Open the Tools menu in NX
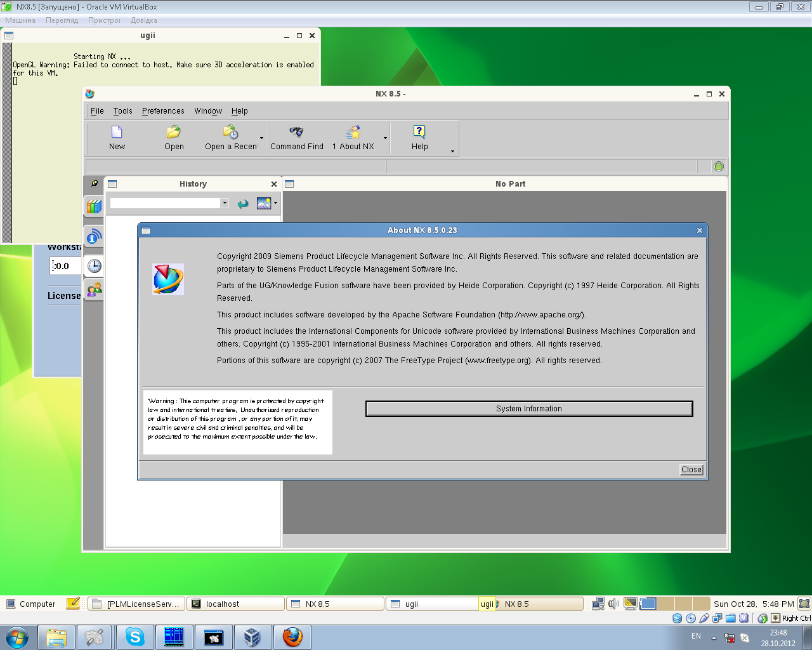This screenshot has height=650, width=812. (123, 111)
